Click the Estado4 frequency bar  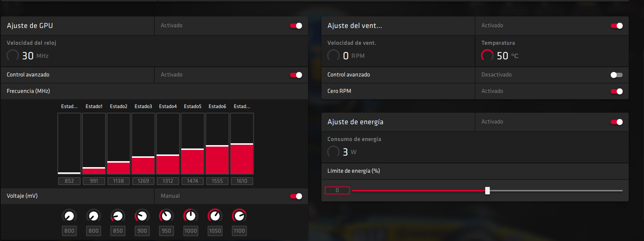tap(168, 144)
